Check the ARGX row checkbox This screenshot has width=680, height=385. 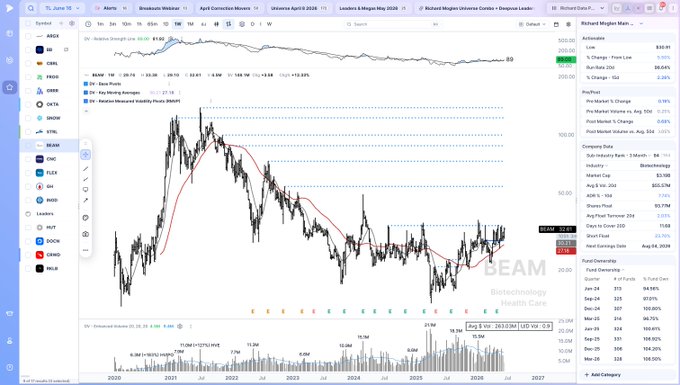point(28,36)
